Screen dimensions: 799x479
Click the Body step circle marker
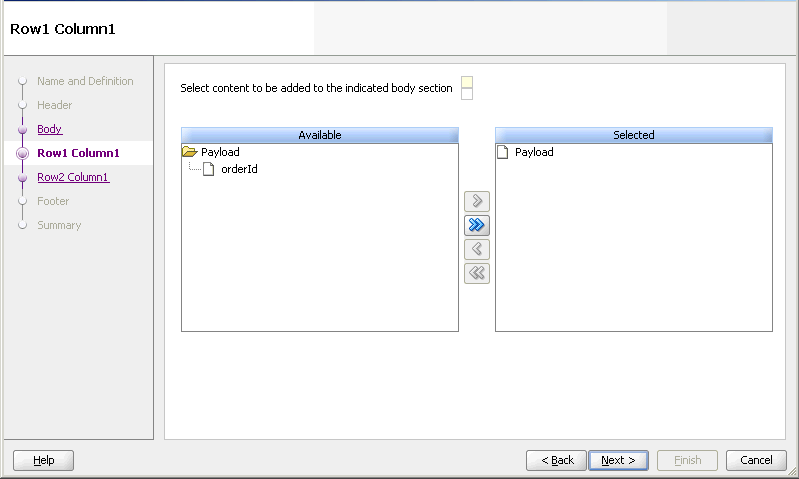pyautogui.click(x=22, y=129)
